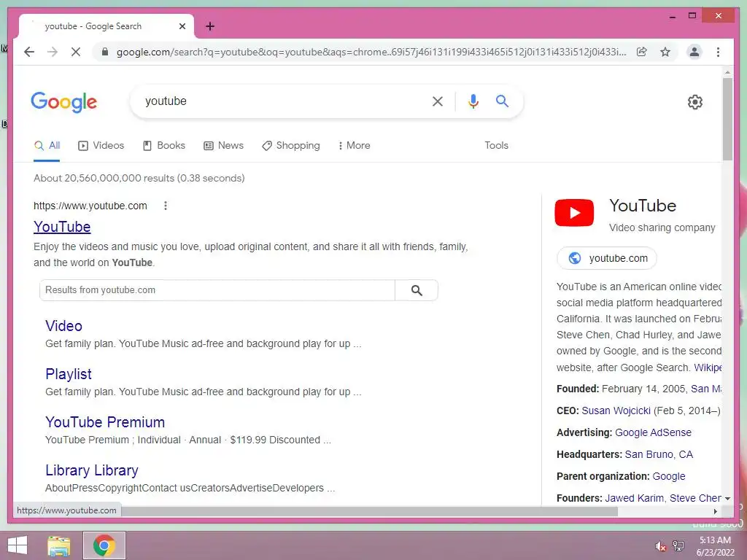Click the forward navigation arrow
747x560 pixels.
[x=53, y=52]
